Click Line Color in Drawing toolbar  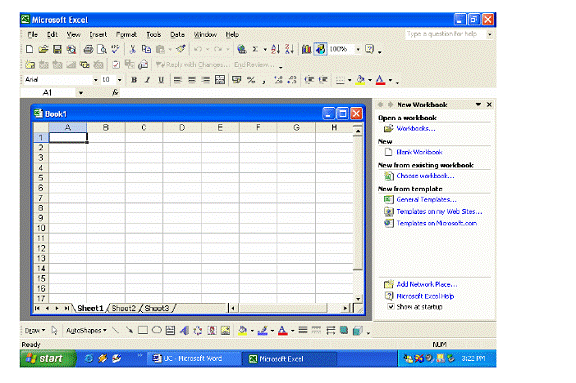click(262, 330)
